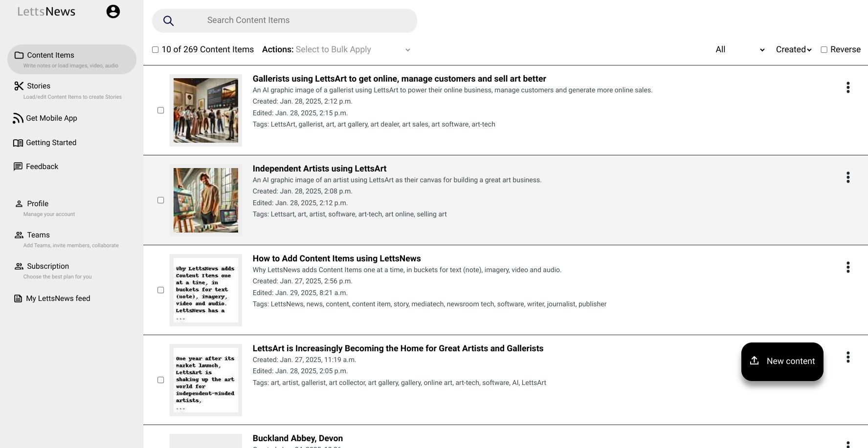Image resolution: width=868 pixels, height=448 pixels.
Task: Open Independent Artists using LettsArt title
Action: coord(319,169)
